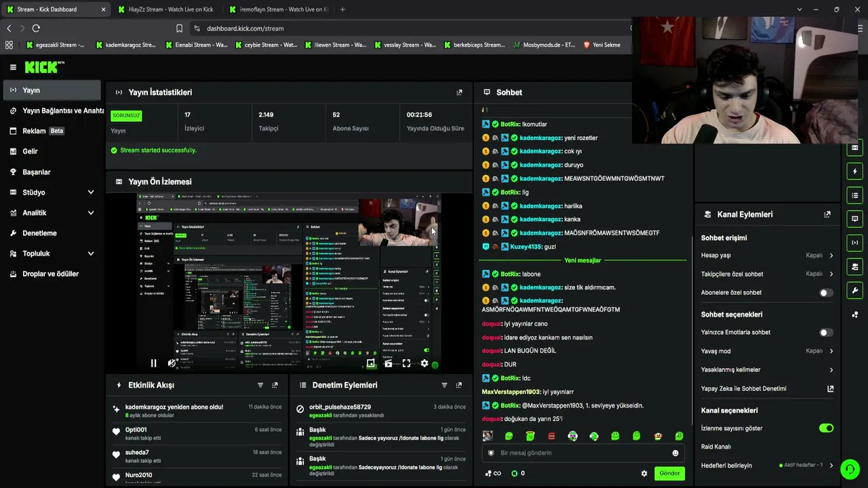Filter the Etkinlik Akışı feed
This screenshot has width=868, height=488.
point(260,385)
